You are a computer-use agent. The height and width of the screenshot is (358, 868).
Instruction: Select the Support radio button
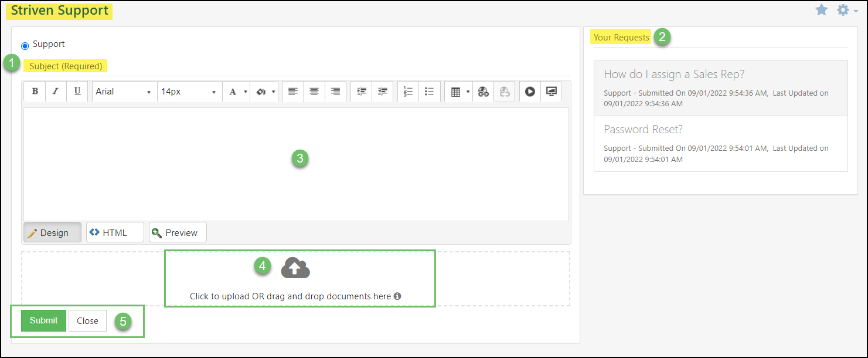tap(25, 46)
